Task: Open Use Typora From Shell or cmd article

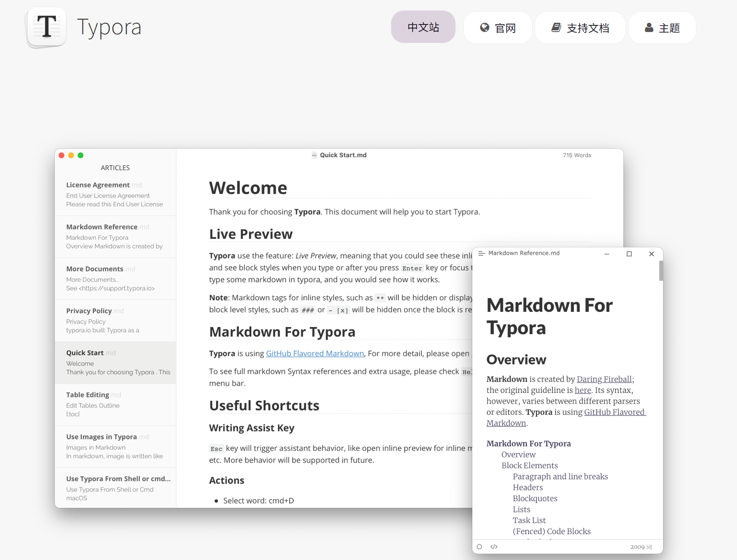Action: 115,488
